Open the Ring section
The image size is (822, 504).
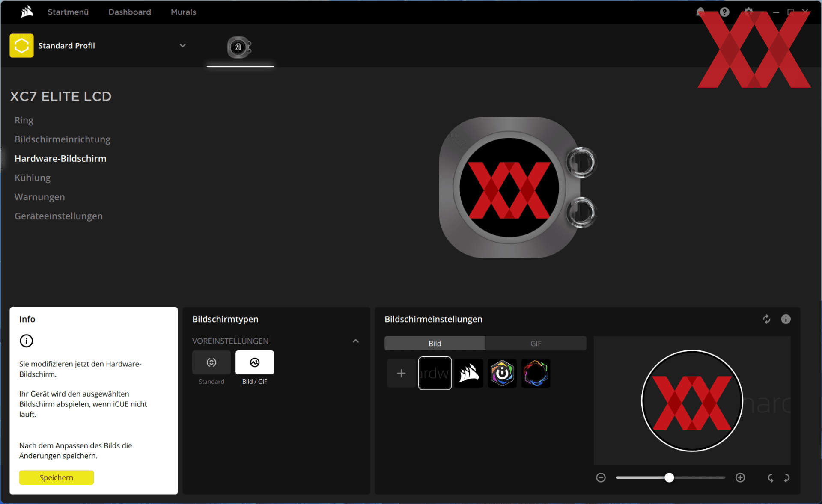(x=24, y=120)
